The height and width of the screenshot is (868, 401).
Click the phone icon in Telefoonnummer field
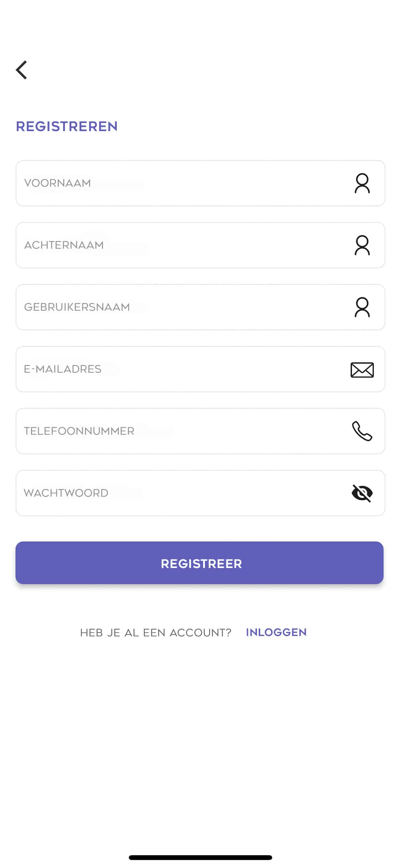click(362, 431)
